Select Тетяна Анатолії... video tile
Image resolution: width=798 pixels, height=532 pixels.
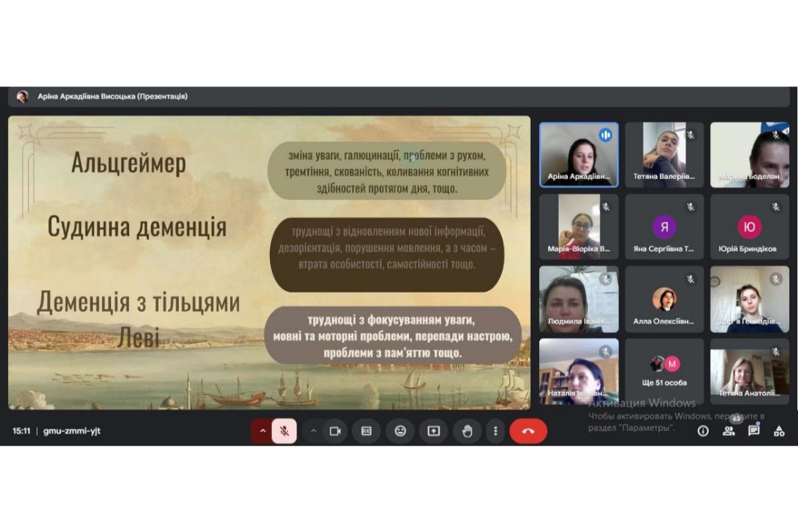[x=749, y=372]
